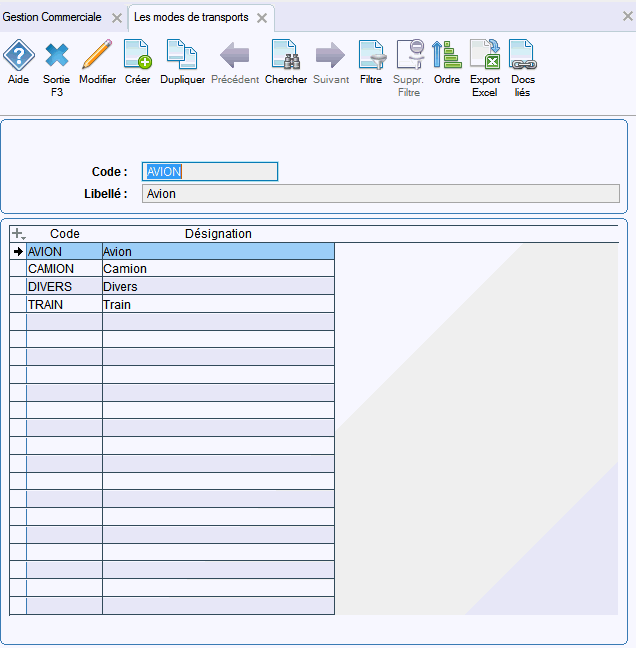
Task: Click into the Libellé input field
Action: pyautogui.click(x=381, y=193)
